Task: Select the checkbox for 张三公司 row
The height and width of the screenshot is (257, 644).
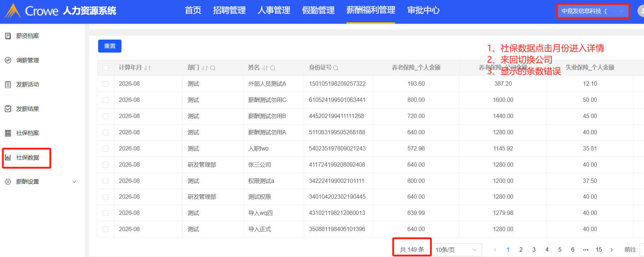Action: point(106,165)
